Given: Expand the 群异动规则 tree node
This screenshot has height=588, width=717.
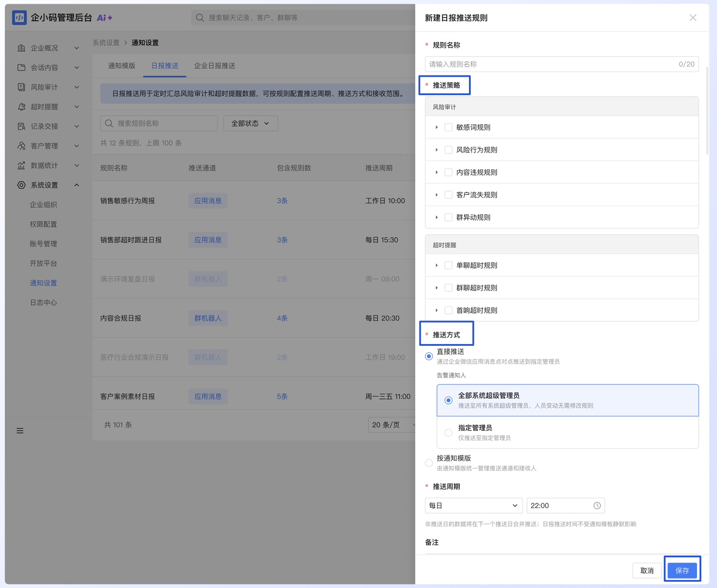Looking at the screenshot, I should (436, 217).
